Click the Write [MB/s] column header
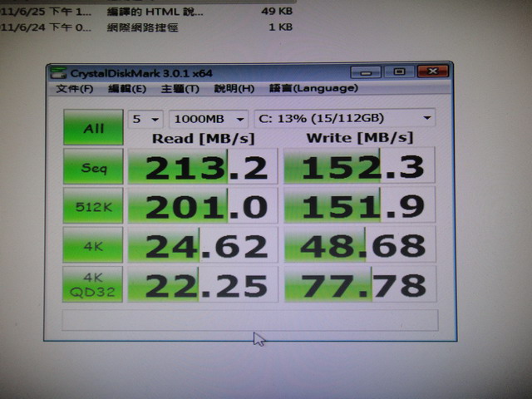This screenshot has width=532, height=399. pos(360,138)
